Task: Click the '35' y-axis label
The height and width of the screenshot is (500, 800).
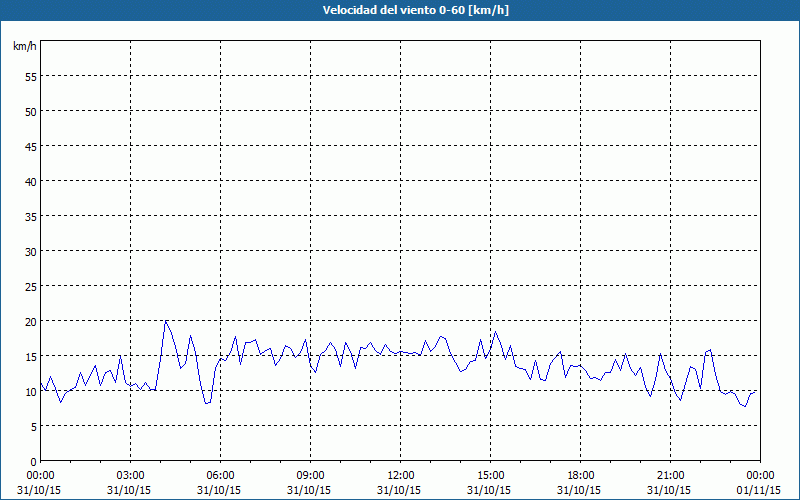Action: click(x=31, y=217)
